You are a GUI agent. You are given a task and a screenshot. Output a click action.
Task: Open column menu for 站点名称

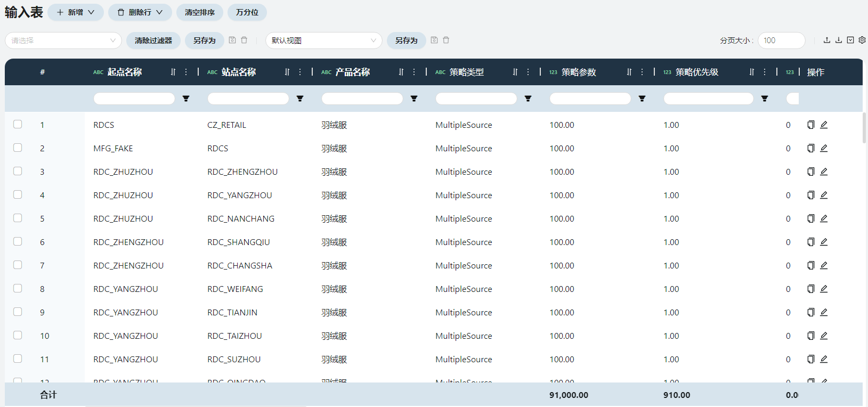(300, 72)
